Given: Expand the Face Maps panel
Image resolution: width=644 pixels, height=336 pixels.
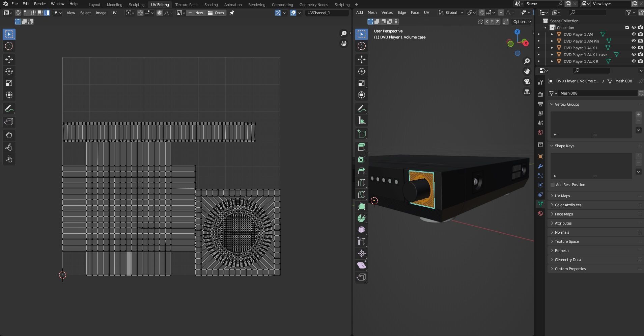Looking at the screenshot, I should tap(595, 214).
